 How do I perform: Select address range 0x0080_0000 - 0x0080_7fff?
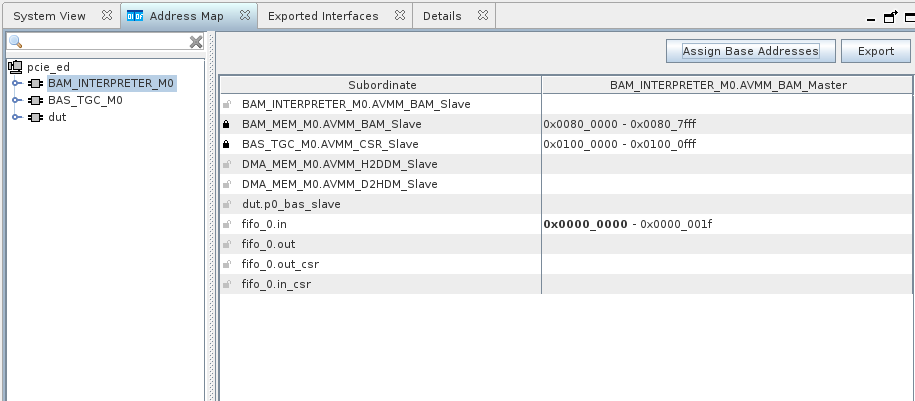click(619, 124)
